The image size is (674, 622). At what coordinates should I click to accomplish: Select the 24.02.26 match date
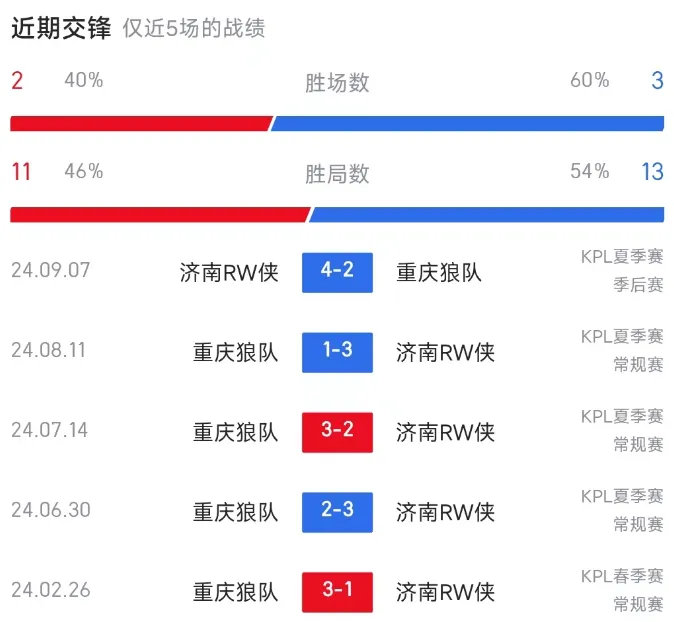[51, 590]
